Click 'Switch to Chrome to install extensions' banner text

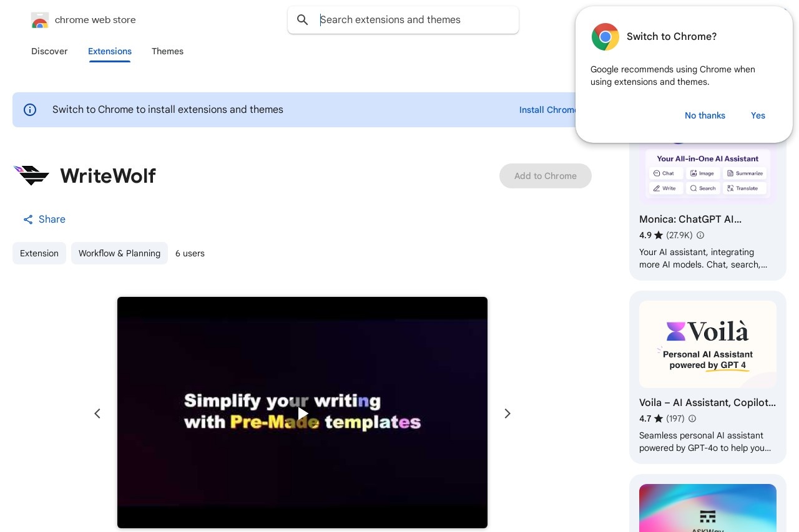pyautogui.click(x=168, y=110)
